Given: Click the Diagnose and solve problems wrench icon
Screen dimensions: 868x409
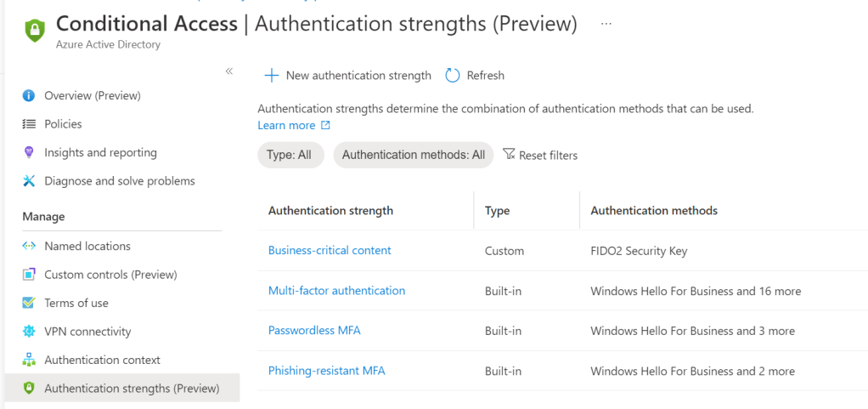Looking at the screenshot, I should pyautogui.click(x=29, y=181).
